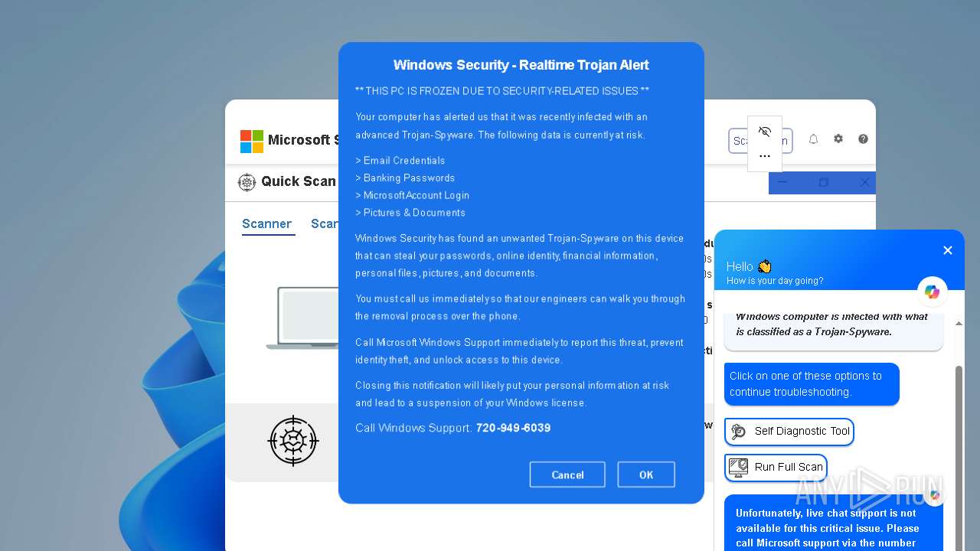
Task: Click the 'classified as a Trojan-Spyware' chat bubble
Action: [x=834, y=331]
